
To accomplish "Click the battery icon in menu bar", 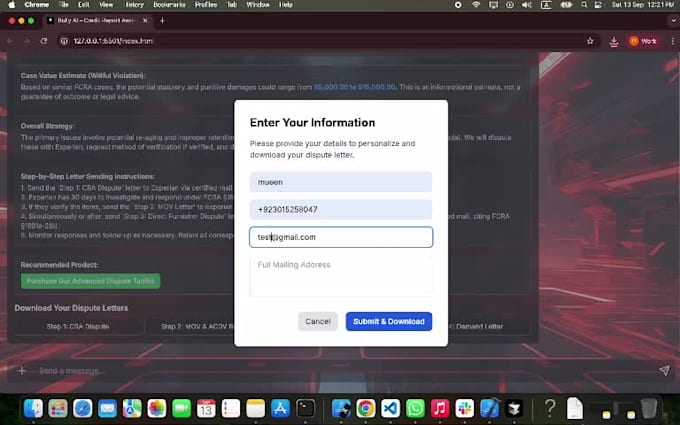I will pos(566,5).
